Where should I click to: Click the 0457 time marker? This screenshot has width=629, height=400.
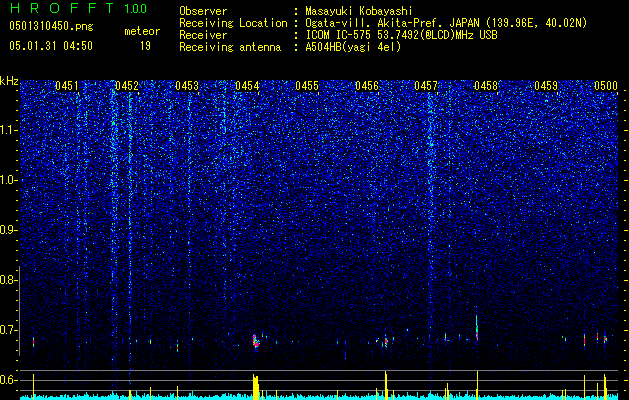pyautogui.click(x=426, y=86)
